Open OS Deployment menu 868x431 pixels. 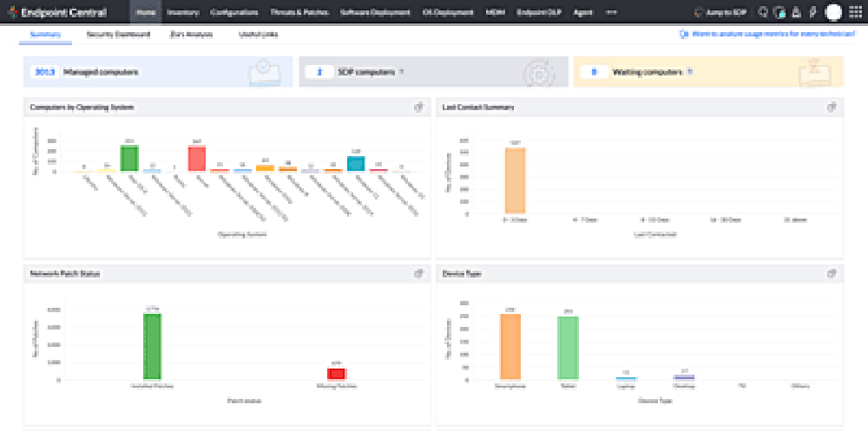click(449, 12)
